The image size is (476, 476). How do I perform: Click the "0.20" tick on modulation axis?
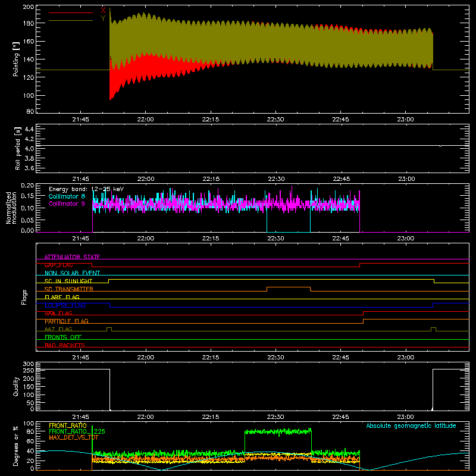click(27, 185)
